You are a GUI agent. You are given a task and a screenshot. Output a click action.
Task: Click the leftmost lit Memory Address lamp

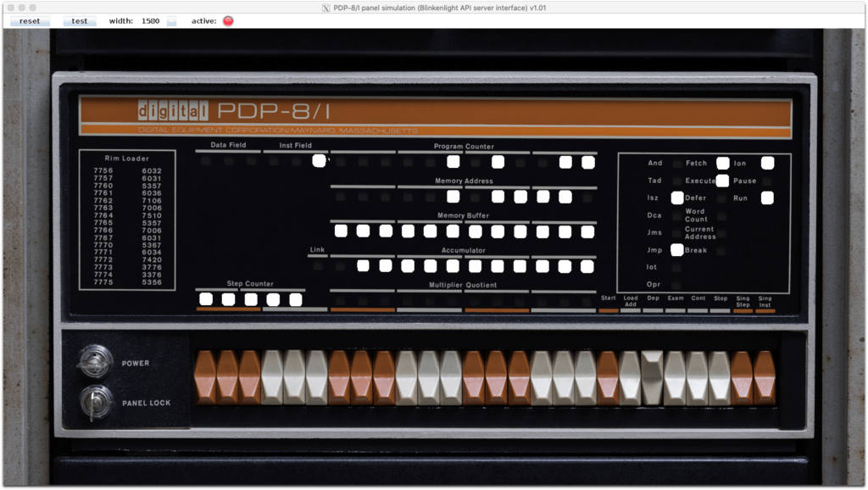click(x=453, y=197)
